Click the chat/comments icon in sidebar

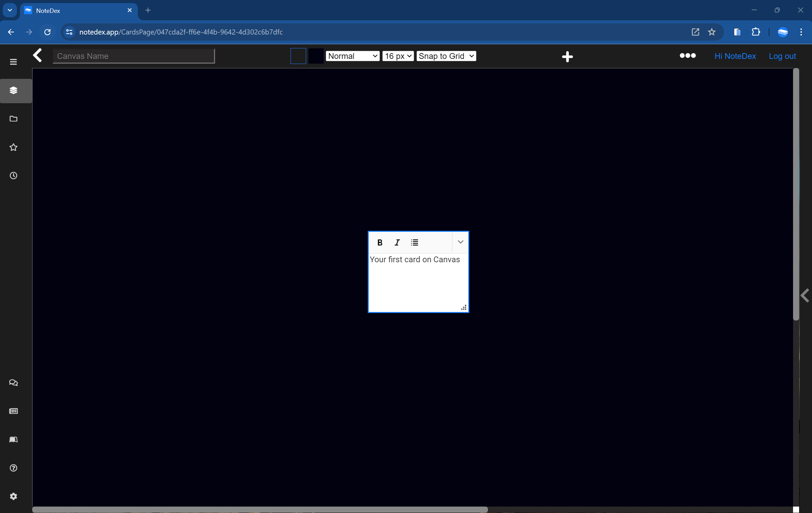[14, 382]
